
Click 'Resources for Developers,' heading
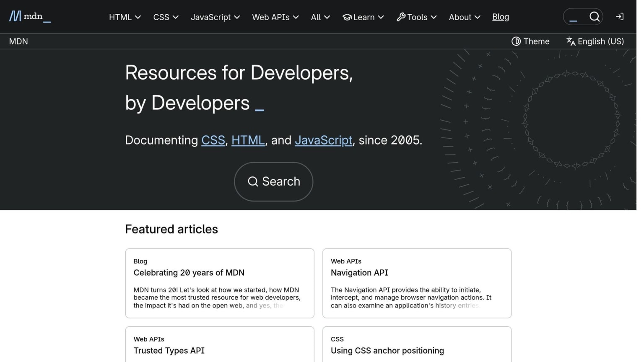239,73
